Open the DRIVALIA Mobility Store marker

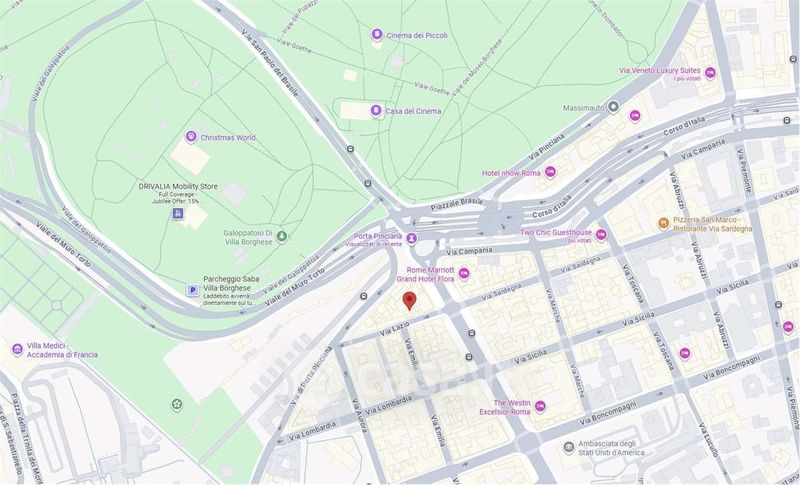177,214
